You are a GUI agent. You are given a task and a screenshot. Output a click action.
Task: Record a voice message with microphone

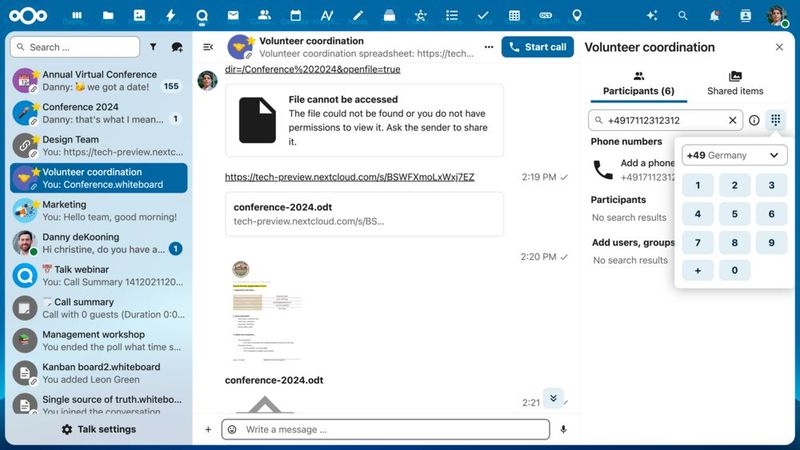563,430
